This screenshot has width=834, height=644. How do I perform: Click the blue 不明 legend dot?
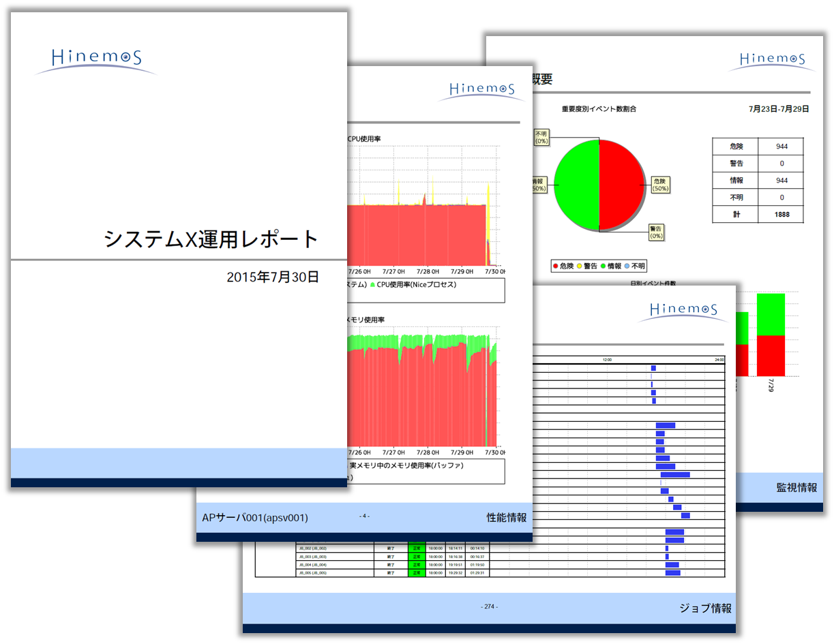627,266
